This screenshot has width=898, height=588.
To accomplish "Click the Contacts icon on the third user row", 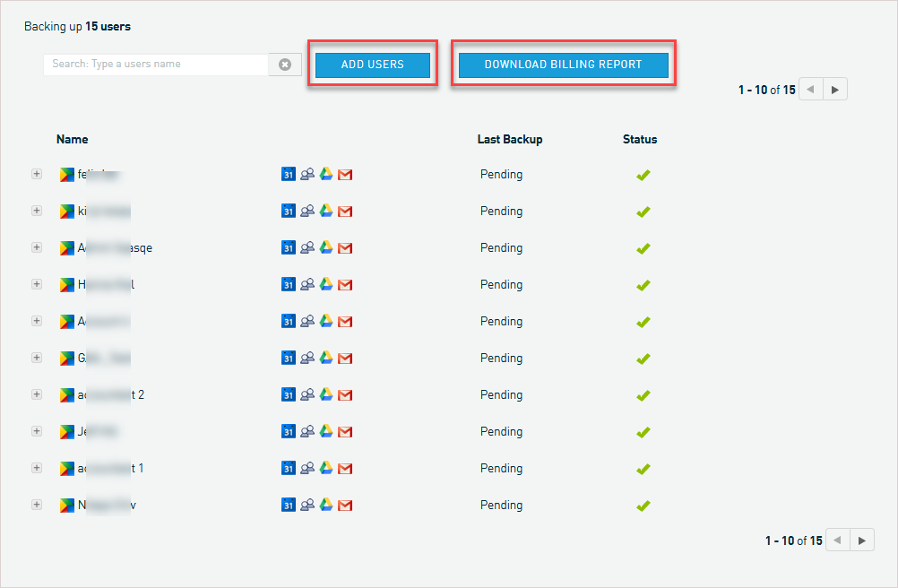I will 307,247.
